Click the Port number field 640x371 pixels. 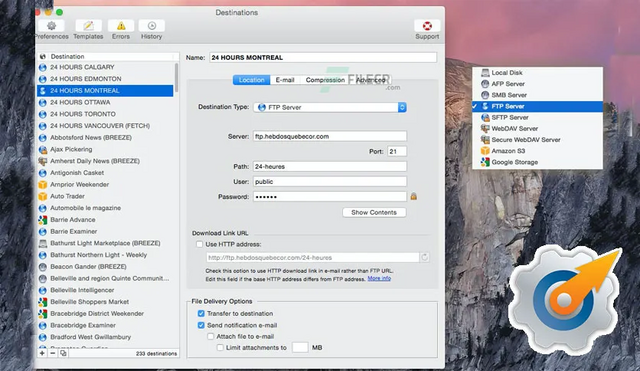click(x=397, y=151)
